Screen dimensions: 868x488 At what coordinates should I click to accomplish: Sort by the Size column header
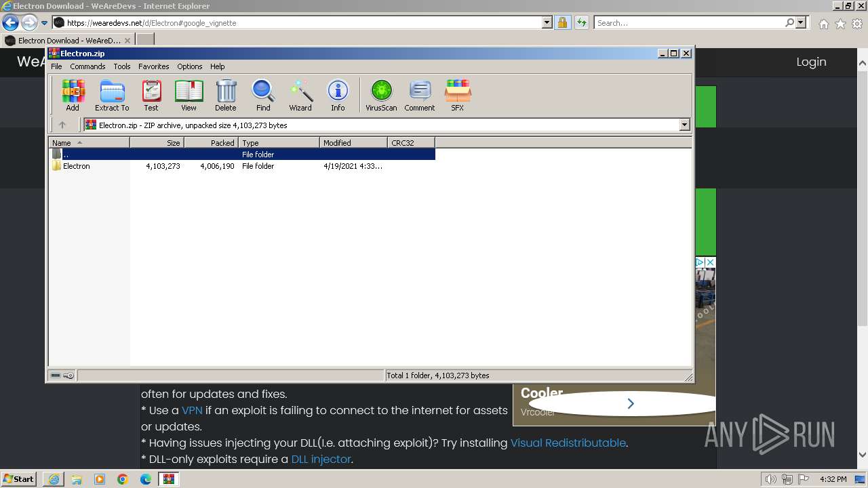157,143
